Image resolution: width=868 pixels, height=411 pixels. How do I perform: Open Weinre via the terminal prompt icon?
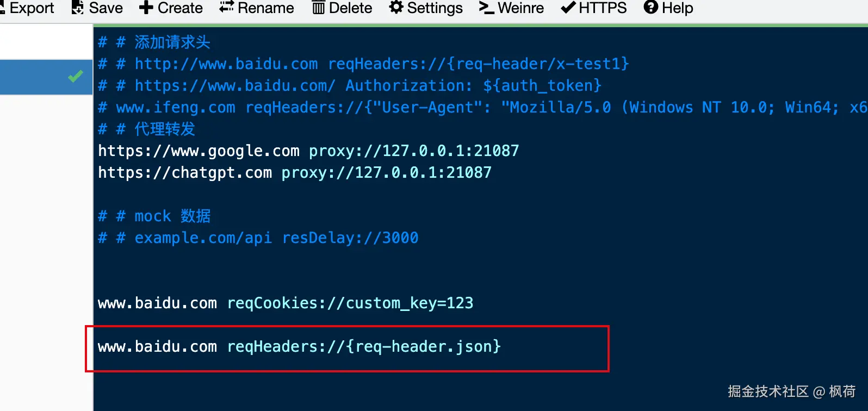coord(486,8)
